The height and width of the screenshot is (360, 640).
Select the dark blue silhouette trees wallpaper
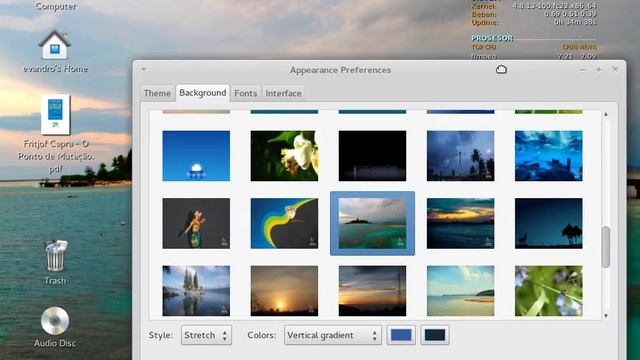(549, 223)
